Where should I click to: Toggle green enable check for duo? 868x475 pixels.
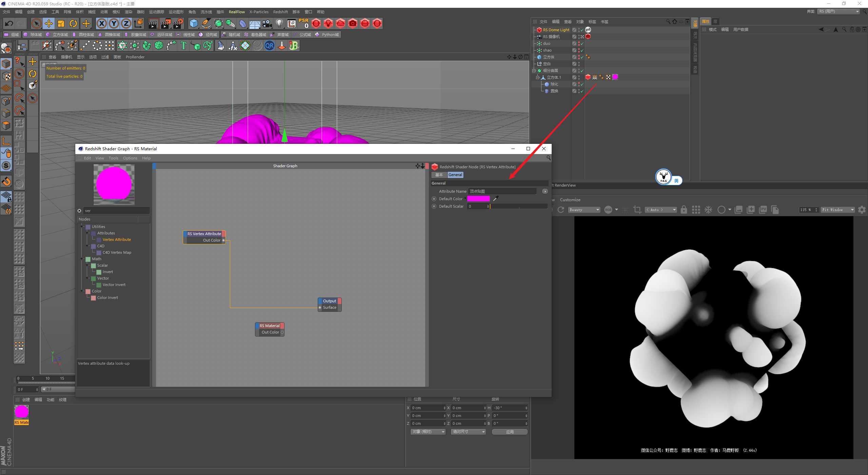coord(582,43)
